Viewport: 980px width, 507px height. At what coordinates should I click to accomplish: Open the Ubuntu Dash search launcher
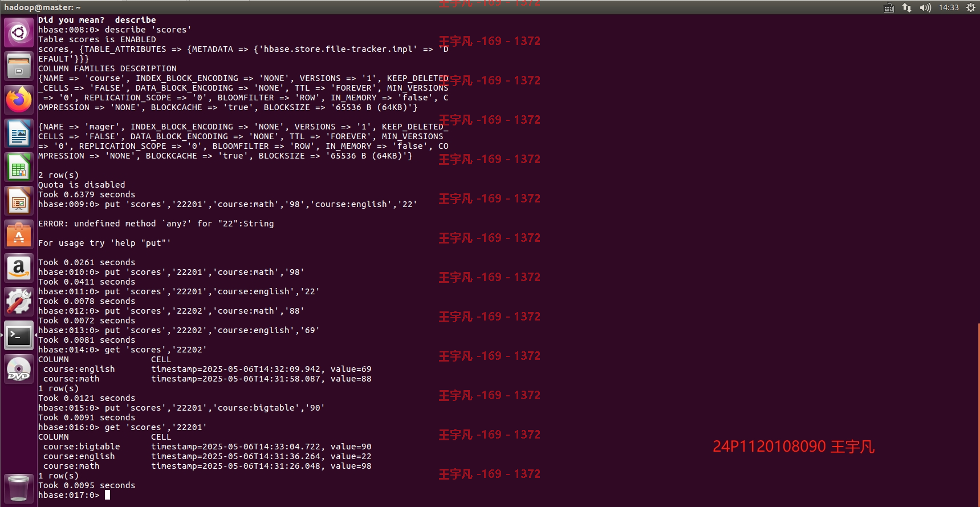click(19, 33)
